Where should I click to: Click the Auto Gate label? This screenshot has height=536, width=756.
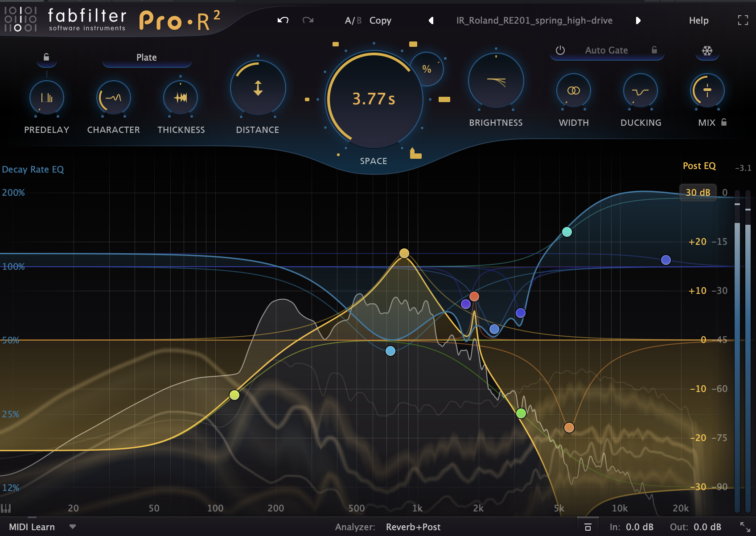point(606,50)
